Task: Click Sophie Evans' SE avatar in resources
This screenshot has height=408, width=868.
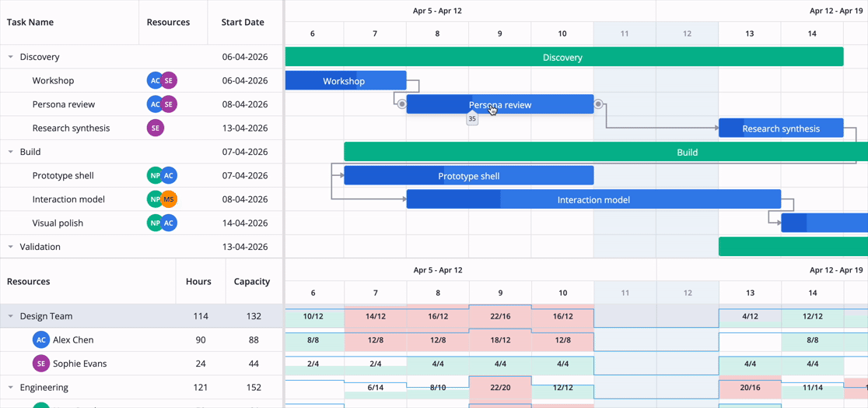Action: tap(41, 364)
